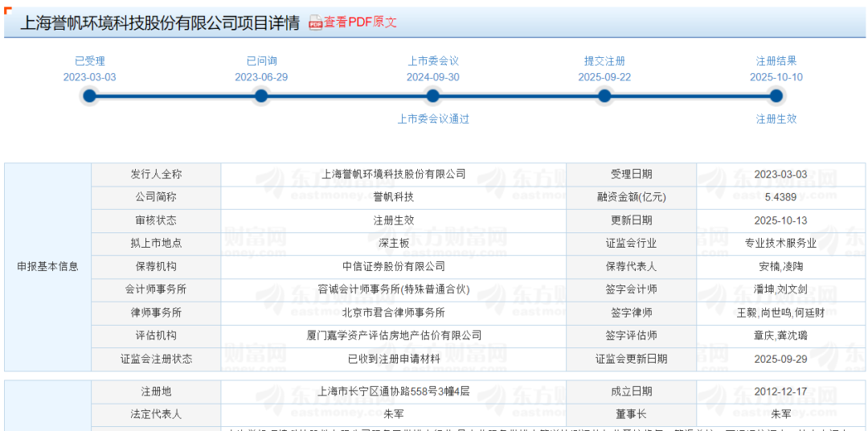868x431 pixels.
Task: Select the 提交注册 timeline node
Action: tap(604, 96)
